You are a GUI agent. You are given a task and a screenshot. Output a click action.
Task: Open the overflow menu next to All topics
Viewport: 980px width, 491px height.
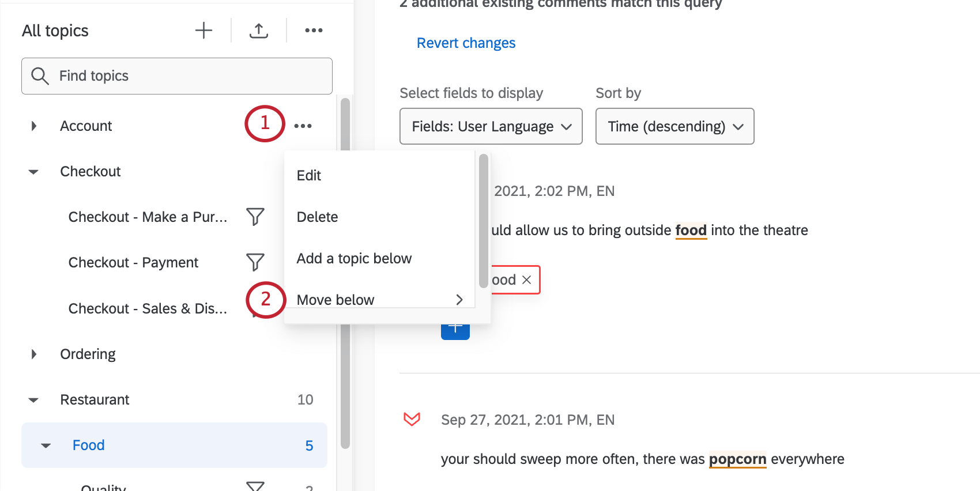tap(314, 30)
